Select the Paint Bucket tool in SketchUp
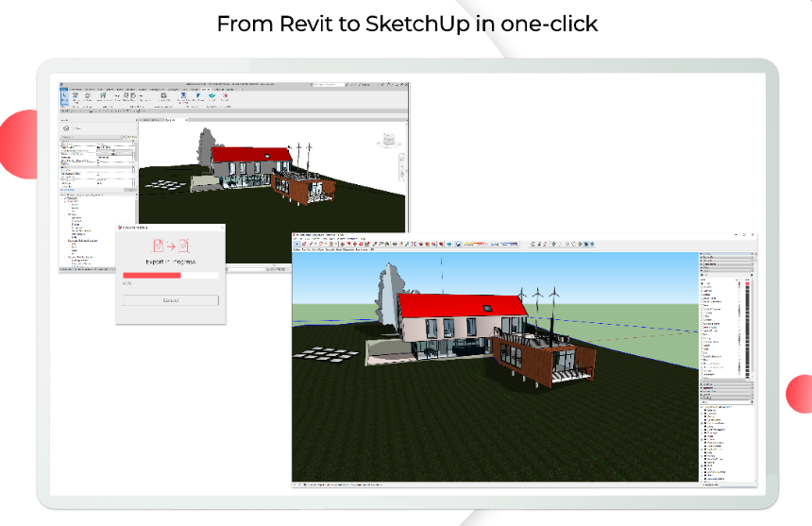The image size is (812, 526). point(387,244)
